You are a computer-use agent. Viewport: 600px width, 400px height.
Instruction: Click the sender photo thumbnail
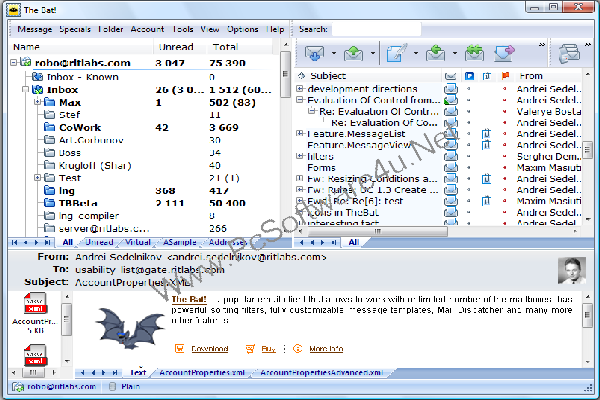pos(572,271)
